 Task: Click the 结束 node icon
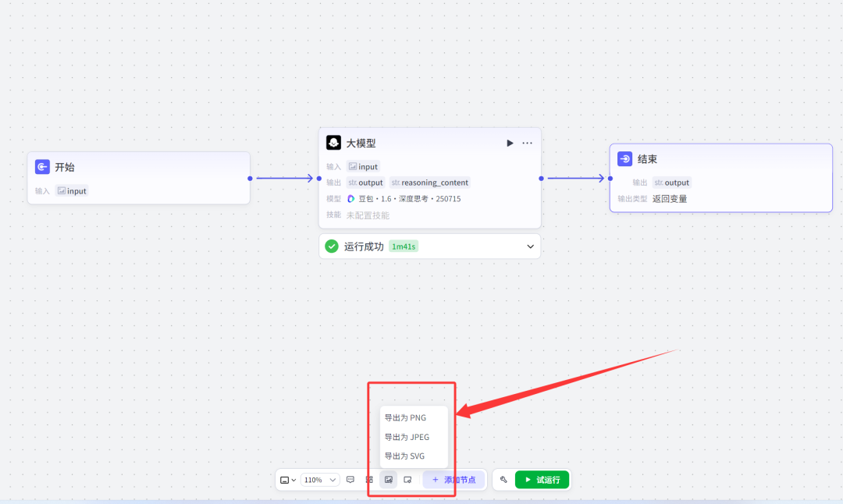pos(624,158)
